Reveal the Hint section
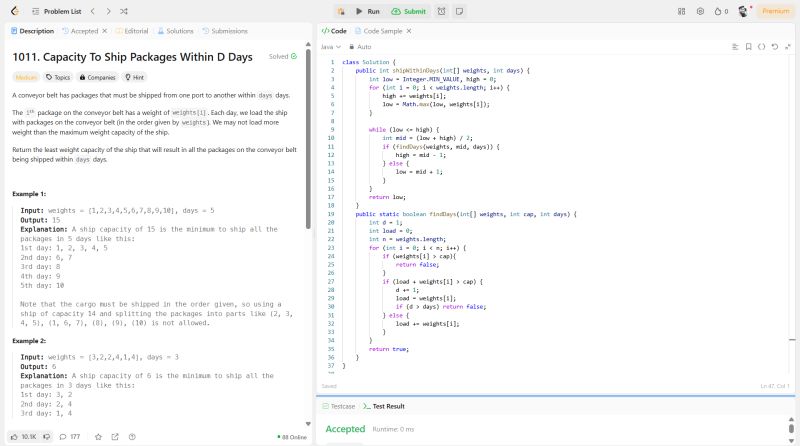Image resolution: width=800 pixels, height=446 pixels. [x=134, y=76]
